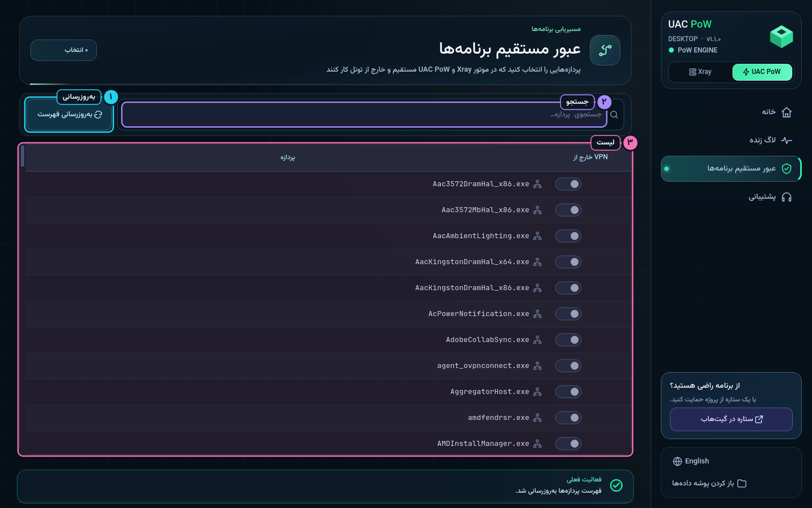The image size is (812, 508).
Task: Click the home icon in sidebar
Action: 787,112
